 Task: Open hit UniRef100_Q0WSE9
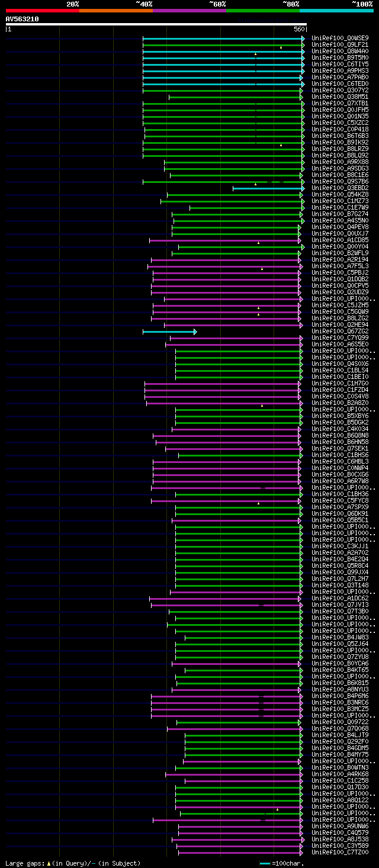click(x=340, y=38)
